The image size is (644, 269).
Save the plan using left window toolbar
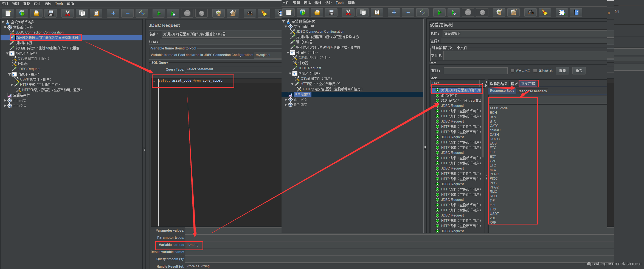(x=51, y=13)
